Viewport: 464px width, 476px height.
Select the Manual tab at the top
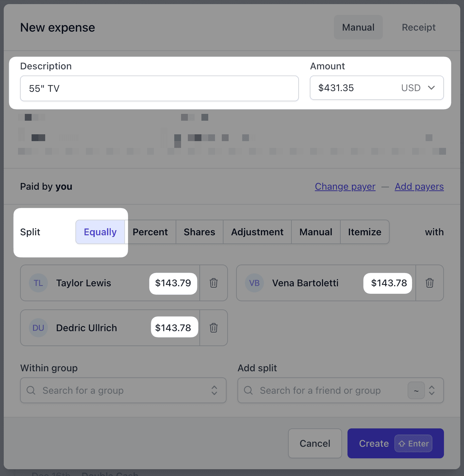pyautogui.click(x=358, y=27)
